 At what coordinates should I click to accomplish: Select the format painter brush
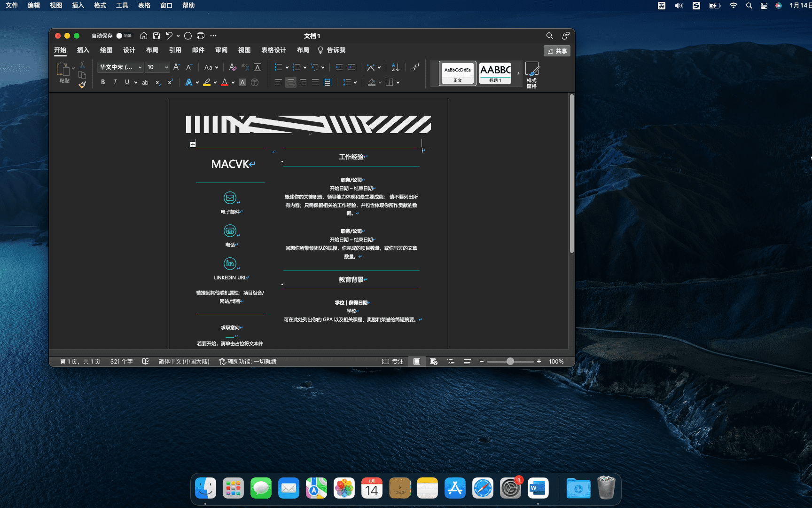[82, 85]
